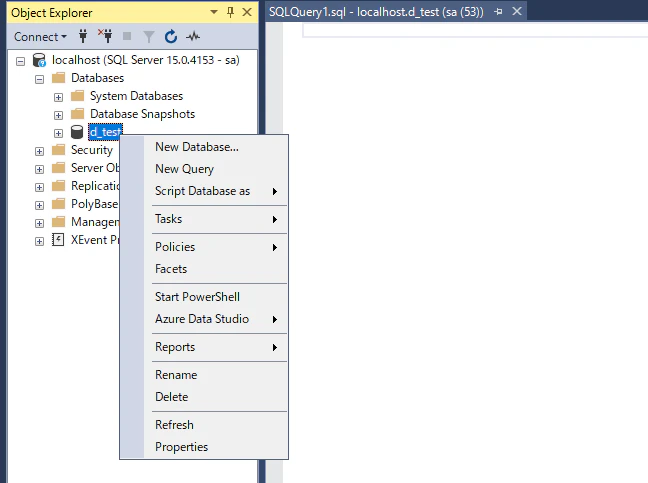648x483 pixels.
Task: Click the System Databases folder icon
Action: coord(77,96)
